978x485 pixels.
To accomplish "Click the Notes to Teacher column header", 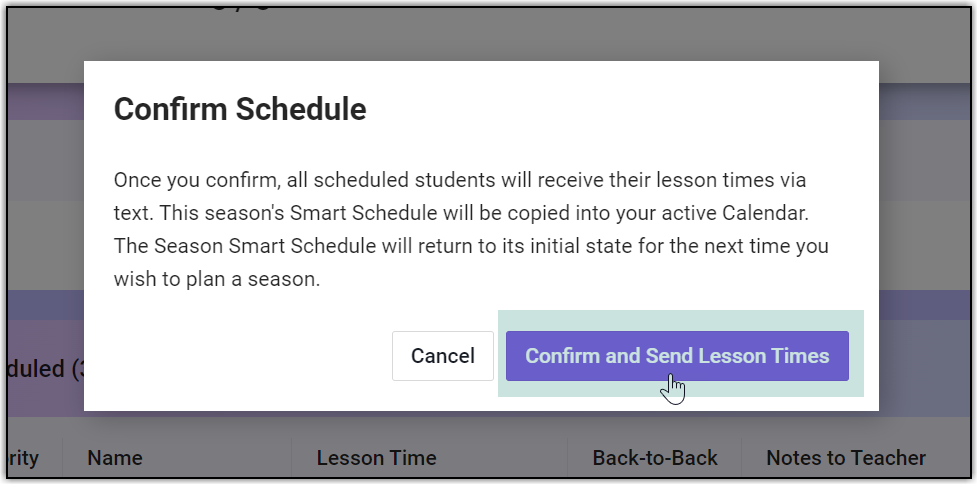I will click(845, 458).
